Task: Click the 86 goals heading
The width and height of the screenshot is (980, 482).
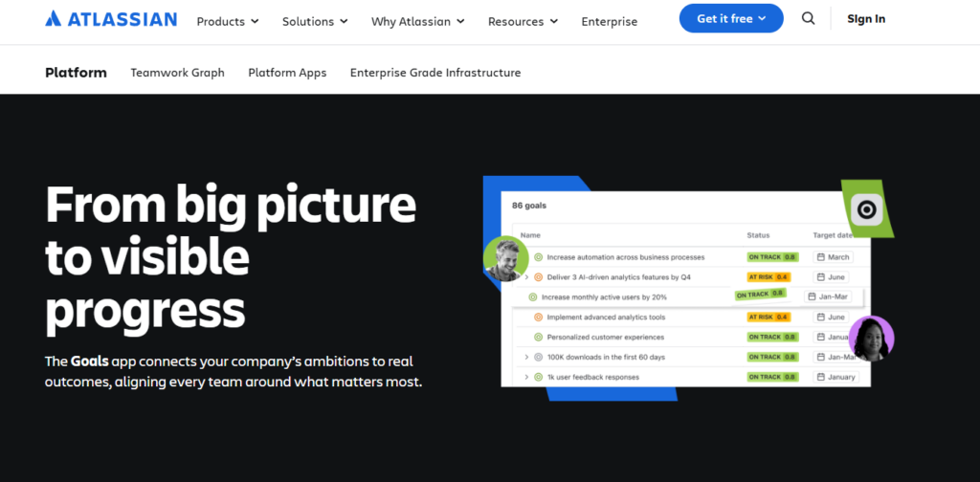Action: (528, 206)
